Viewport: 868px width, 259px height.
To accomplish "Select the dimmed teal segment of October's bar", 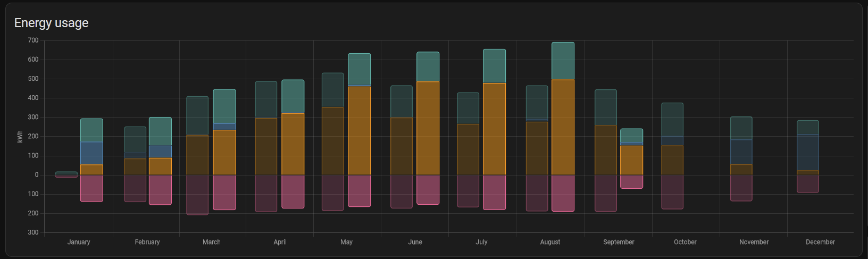I will pyautogui.click(x=672, y=120).
